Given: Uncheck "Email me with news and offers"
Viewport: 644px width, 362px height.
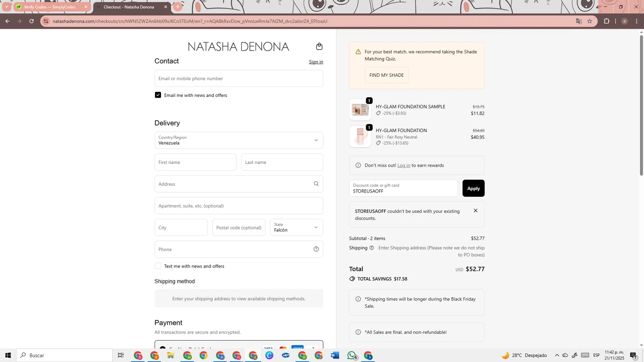Looking at the screenshot, I should (x=158, y=95).
